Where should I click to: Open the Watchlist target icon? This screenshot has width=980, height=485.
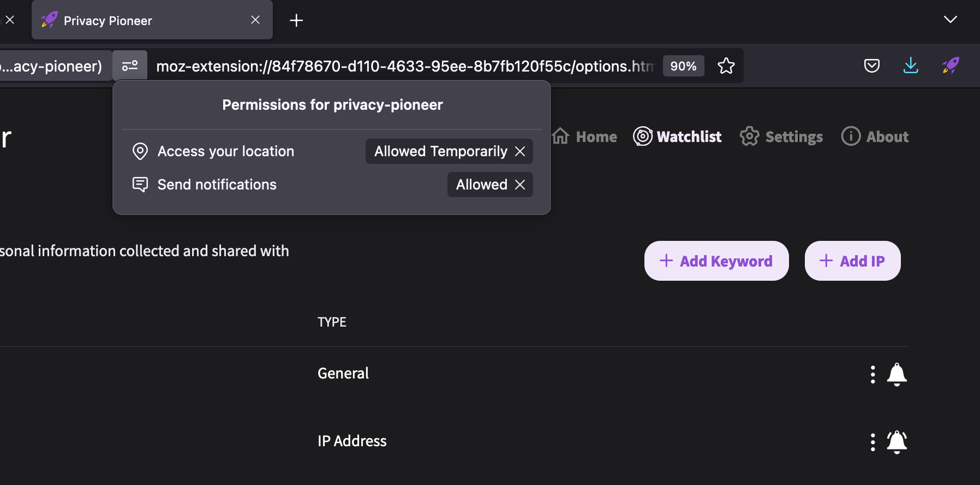pos(642,137)
